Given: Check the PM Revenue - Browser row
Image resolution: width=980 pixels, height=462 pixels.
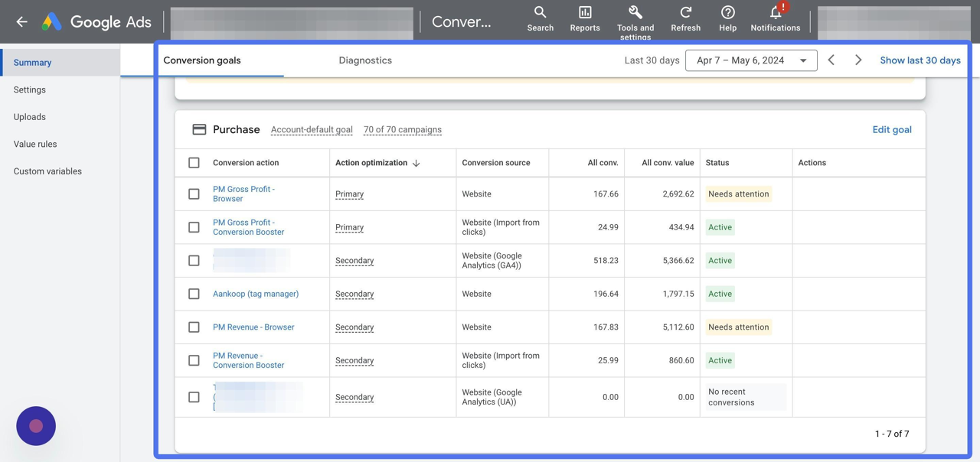Looking at the screenshot, I should [x=194, y=327].
